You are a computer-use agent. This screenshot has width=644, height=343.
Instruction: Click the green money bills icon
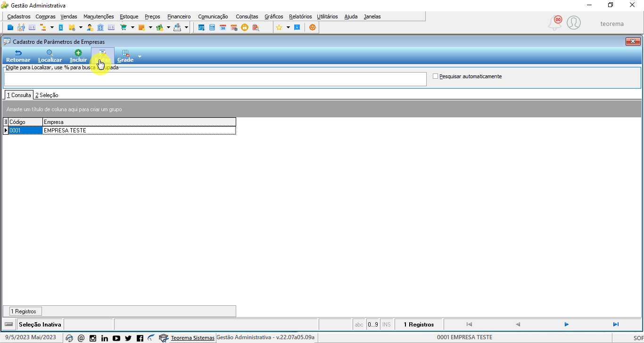(x=159, y=27)
